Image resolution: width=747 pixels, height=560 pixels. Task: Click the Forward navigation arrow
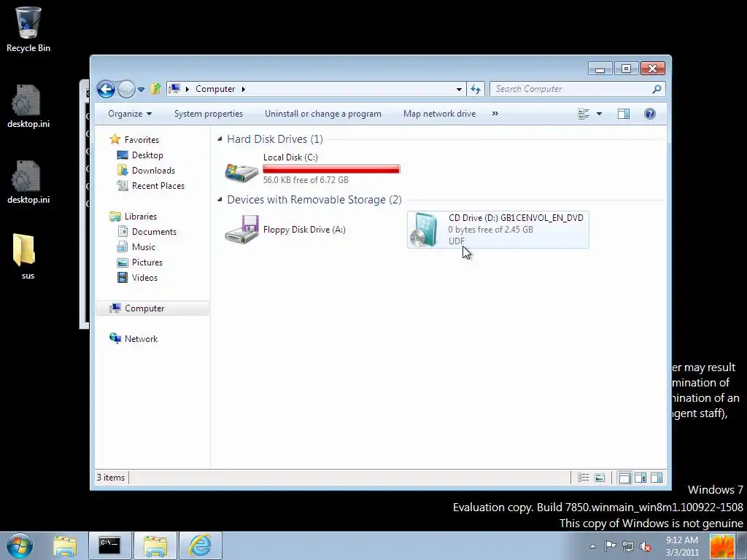[126, 89]
